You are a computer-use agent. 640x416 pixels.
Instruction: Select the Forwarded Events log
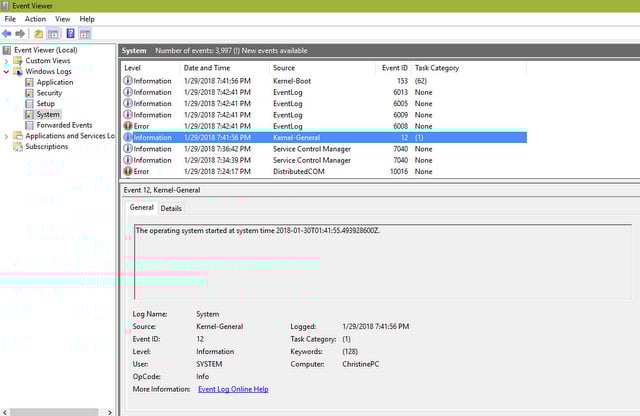pyautogui.click(x=64, y=125)
